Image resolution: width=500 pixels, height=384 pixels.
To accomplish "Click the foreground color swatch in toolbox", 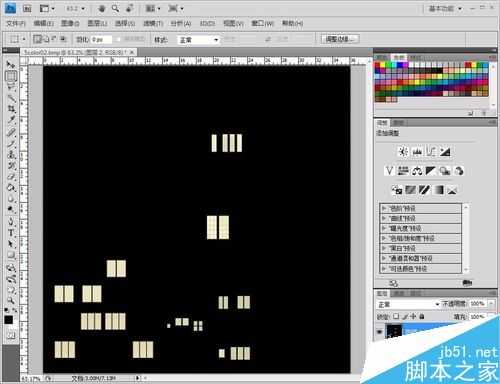I will pyautogui.click(x=9, y=320).
